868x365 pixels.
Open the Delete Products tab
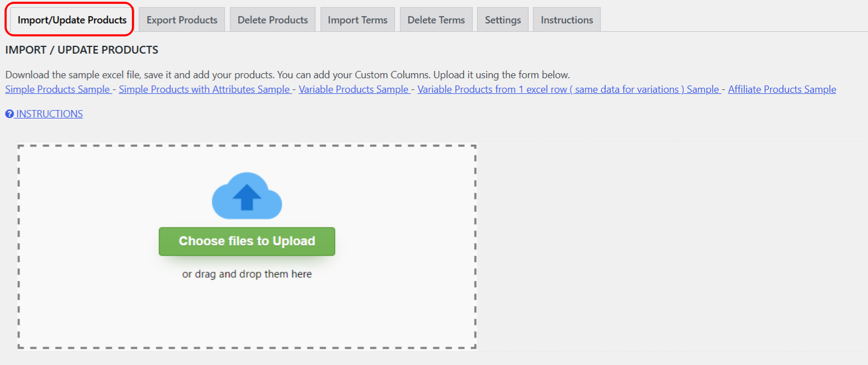(x=273, y=20)
